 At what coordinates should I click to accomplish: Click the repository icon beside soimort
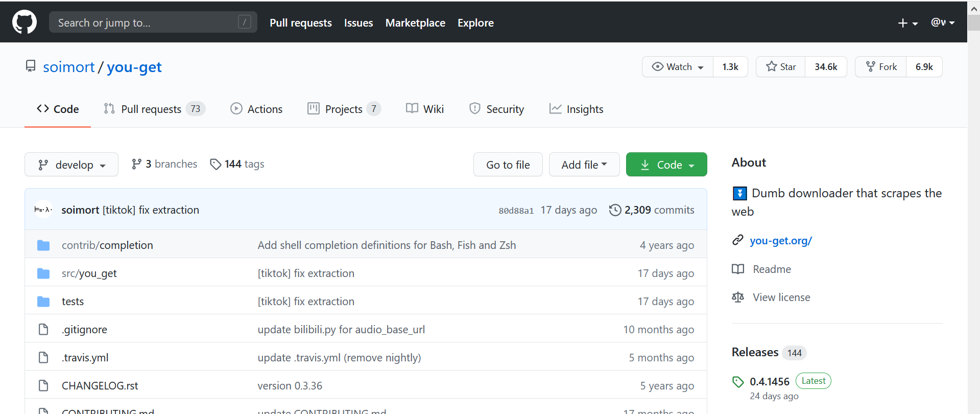pyautogui.click(x=31, y=66)
